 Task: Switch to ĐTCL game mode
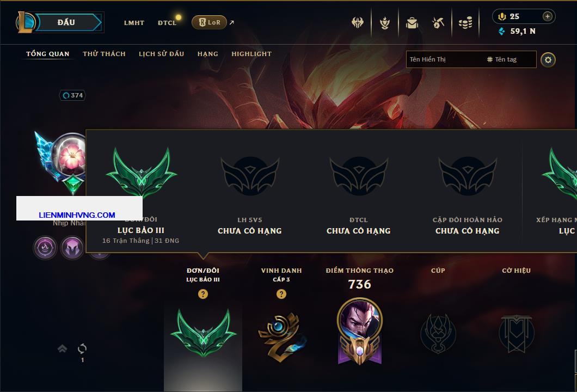coord(167,23)
